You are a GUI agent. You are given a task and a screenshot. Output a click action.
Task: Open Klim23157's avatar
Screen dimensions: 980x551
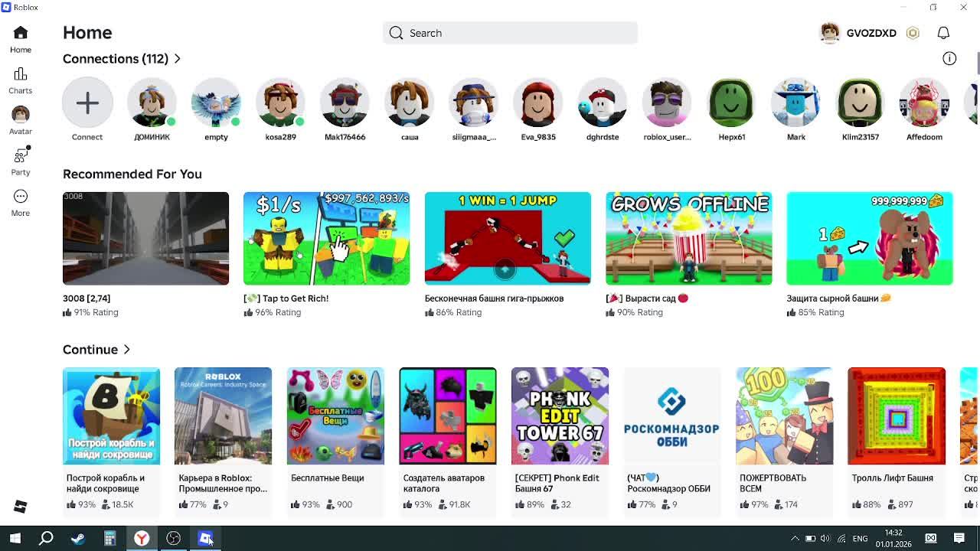click(861, 103)
